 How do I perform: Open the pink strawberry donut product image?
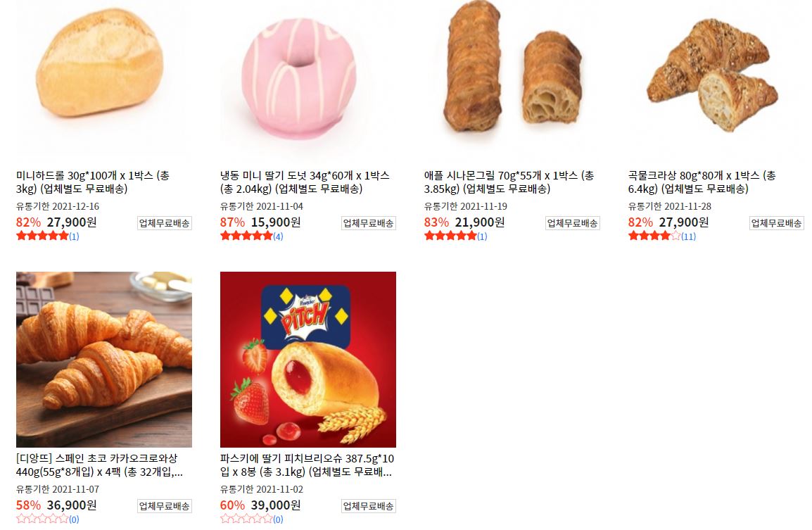pyautogui.click(x=307, y=77)
